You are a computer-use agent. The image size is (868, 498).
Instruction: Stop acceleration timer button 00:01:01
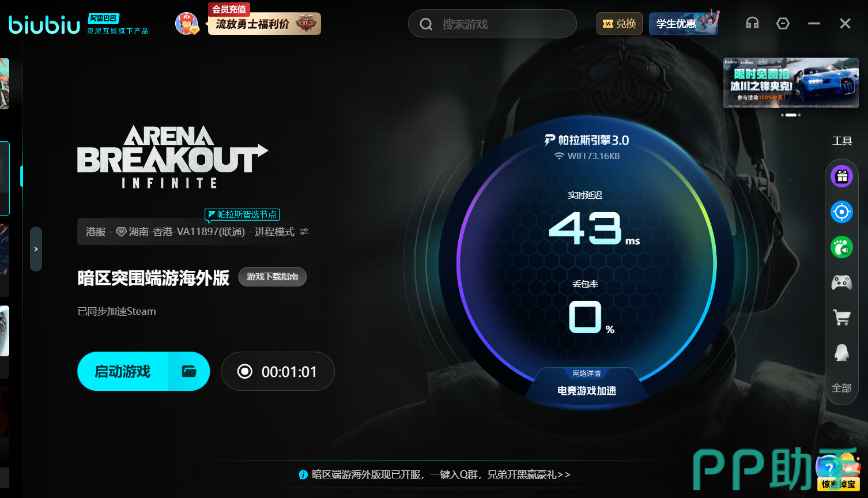tap(278, 371)
